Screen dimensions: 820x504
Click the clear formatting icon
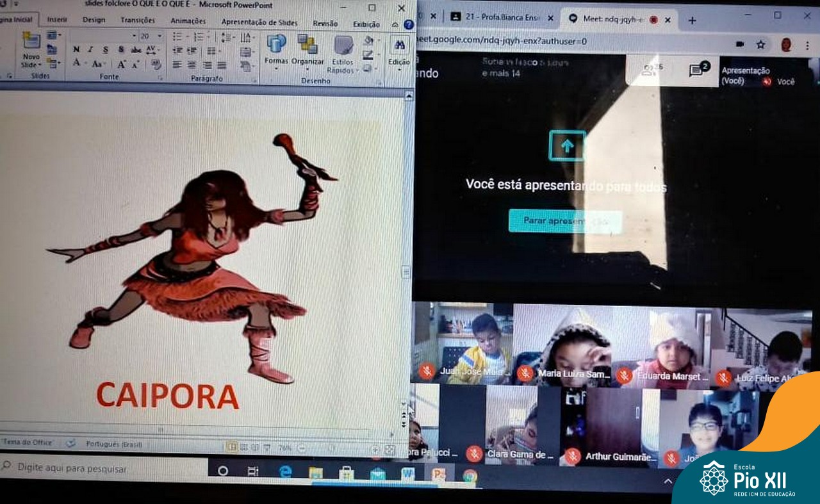156,64
